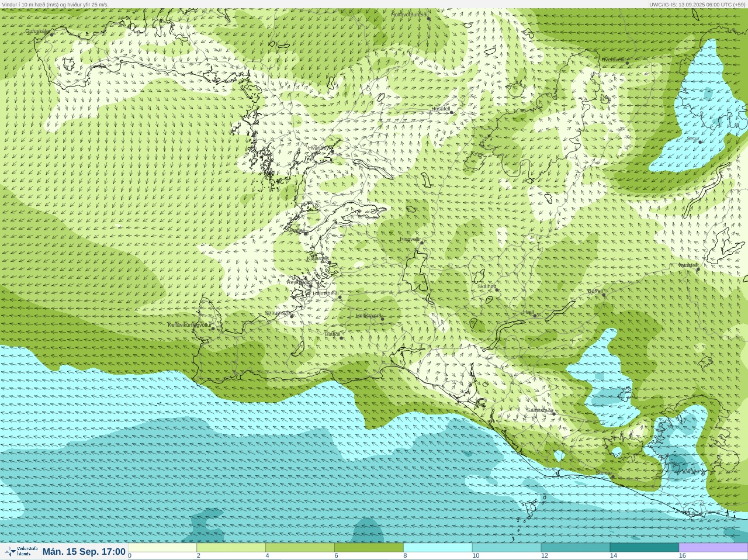Viewport: 748px width, 560px height.
Task: Click the Holtavörðuheiði station marker
Action: pyautogui.click(x=428, y=19)
